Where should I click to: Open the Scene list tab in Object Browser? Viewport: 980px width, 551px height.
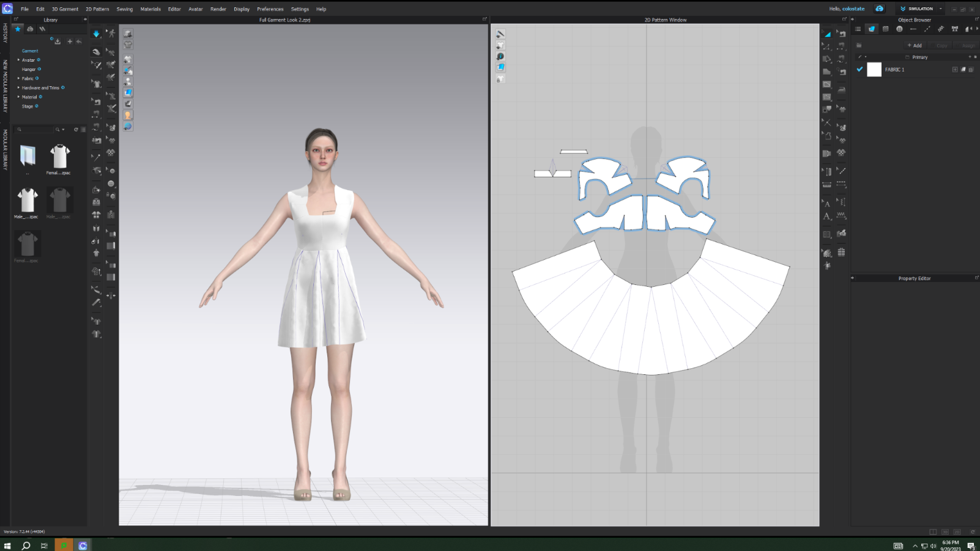858,29
